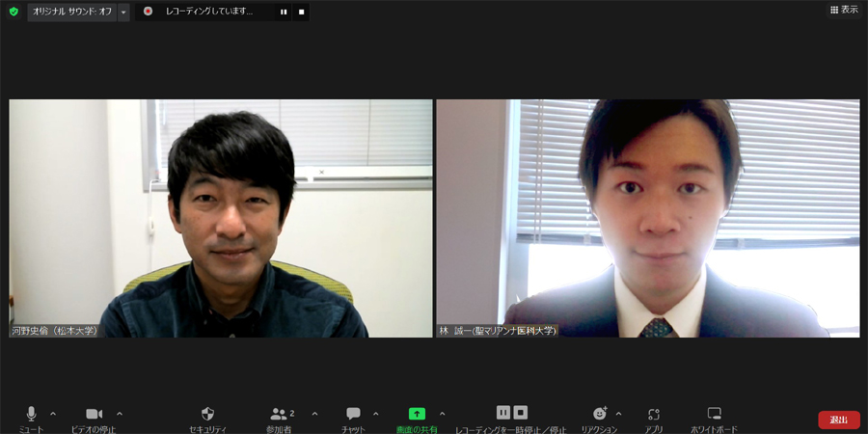Open the アプリ apps icon

654,414
